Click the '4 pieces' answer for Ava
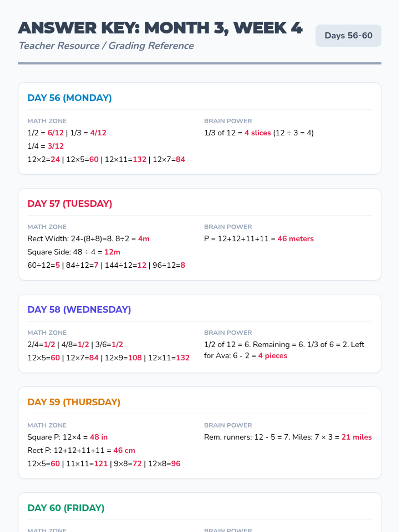The height and width of the screenshot is (532, 399). (x=273, y=356)
